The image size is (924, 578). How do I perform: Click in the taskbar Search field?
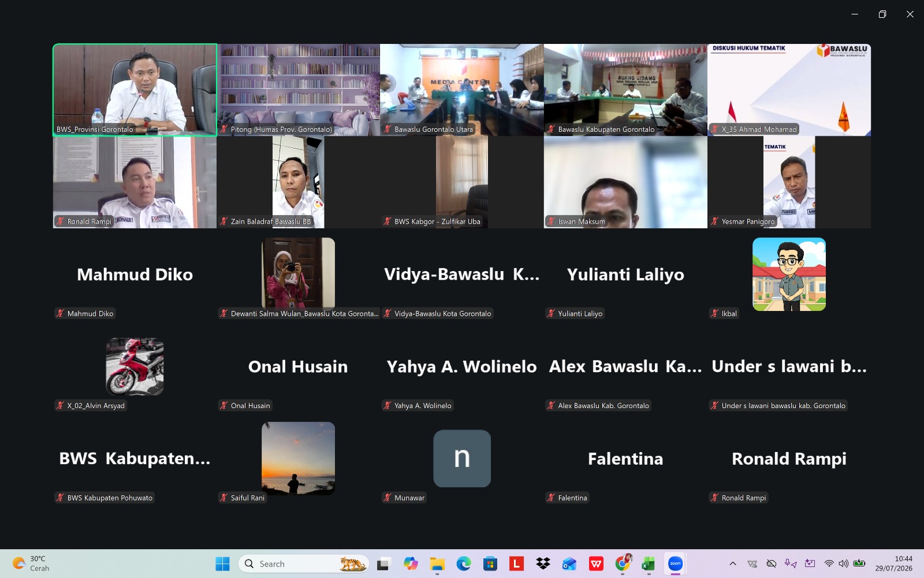point(304,564)
